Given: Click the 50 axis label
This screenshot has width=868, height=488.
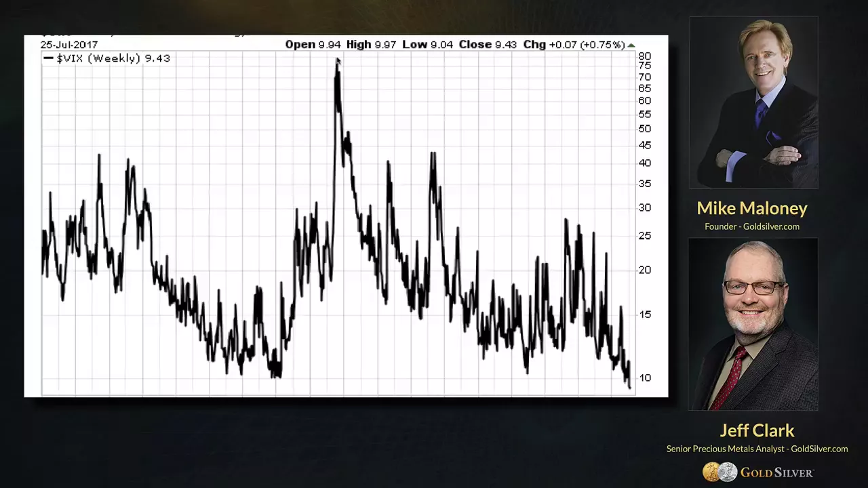Looking at the screenshot, I should tap(644, 128).
